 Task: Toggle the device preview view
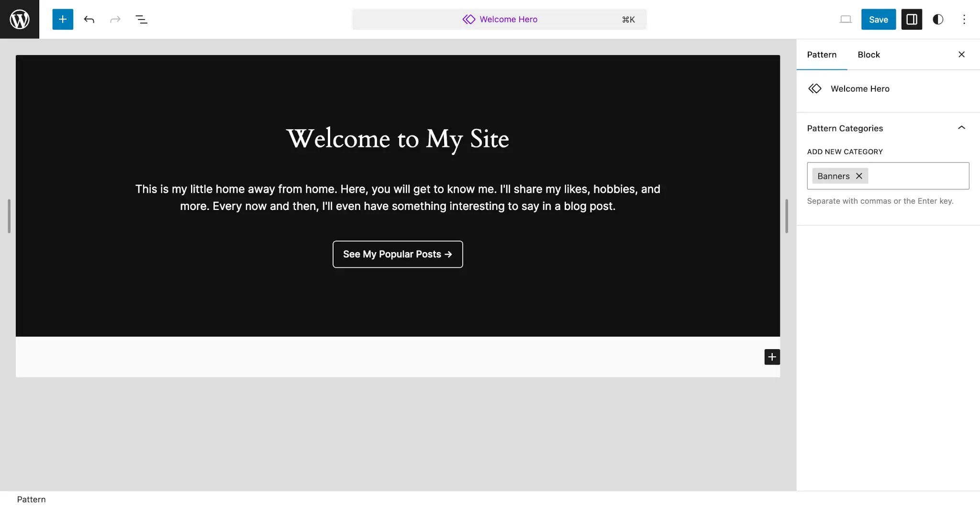(x=846, y=19)
